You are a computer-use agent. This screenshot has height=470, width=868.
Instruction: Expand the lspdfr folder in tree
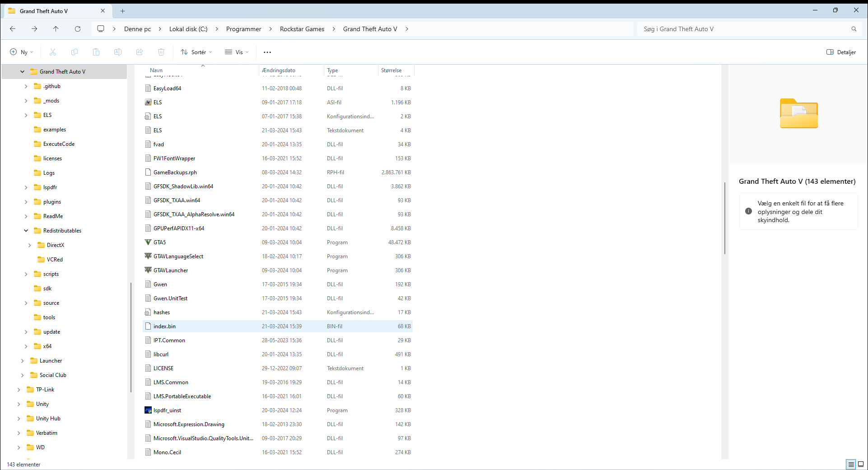(x=26, y=187)
